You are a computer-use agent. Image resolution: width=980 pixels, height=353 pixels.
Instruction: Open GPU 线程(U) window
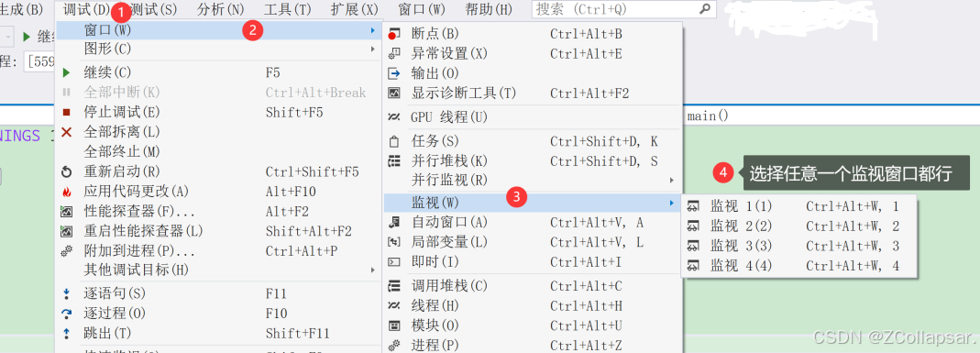tap(531, 117)
